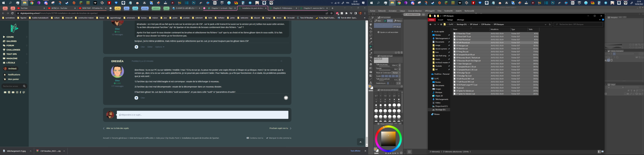644x155 pixels.
Task: Select the Magic wand auto-select tool
Action: pyautogui.click(x=371, y=39)
